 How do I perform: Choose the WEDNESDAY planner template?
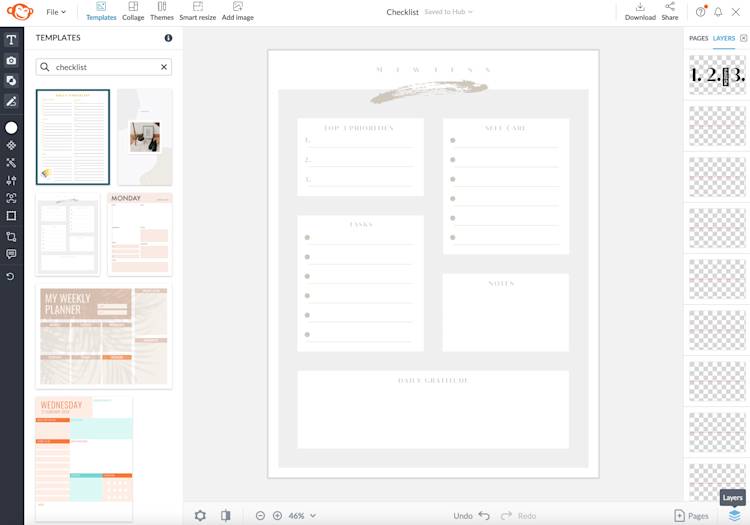[84, 458]
